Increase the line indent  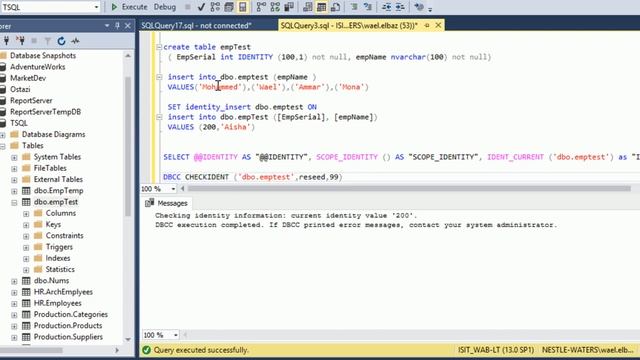[400, 7]
